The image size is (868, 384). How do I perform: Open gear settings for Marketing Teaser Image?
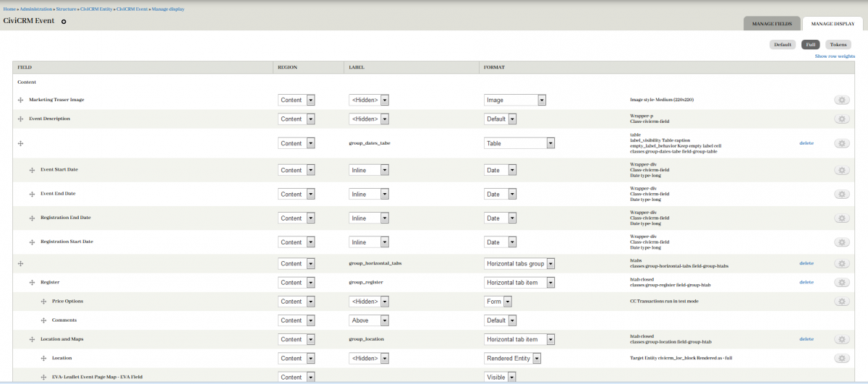[x=841, y=100]
